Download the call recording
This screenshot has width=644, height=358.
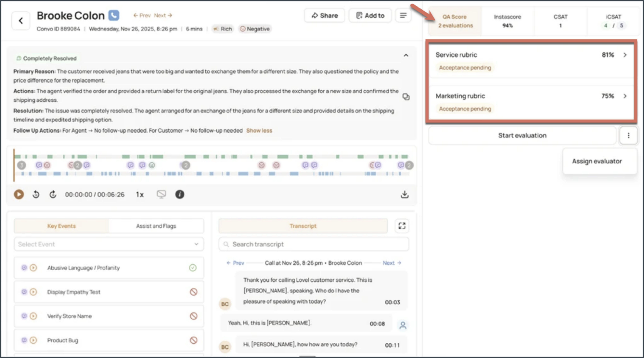pyautogui.click(x=405, y=194)
